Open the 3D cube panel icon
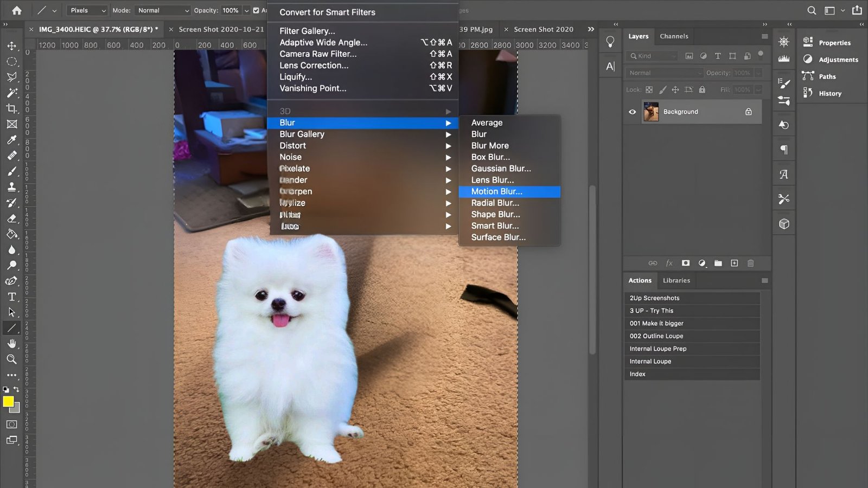 [x=784, y=224]
